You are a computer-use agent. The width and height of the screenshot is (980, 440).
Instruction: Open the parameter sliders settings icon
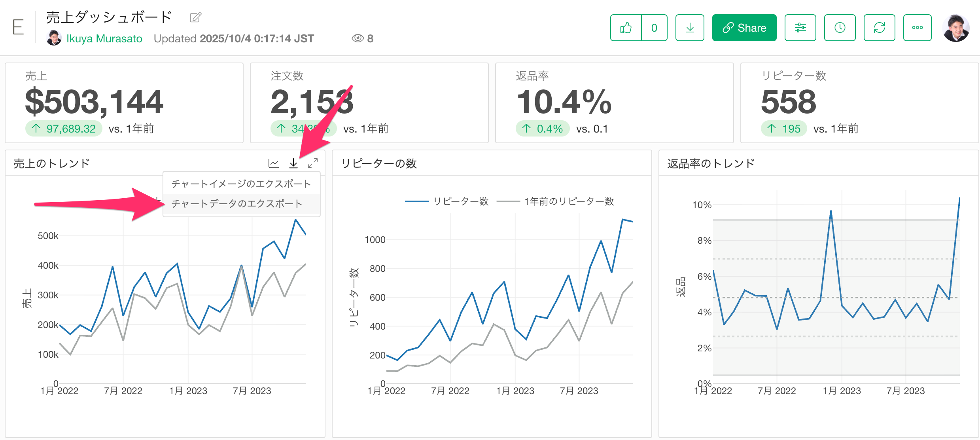click(x=800, y=28)
